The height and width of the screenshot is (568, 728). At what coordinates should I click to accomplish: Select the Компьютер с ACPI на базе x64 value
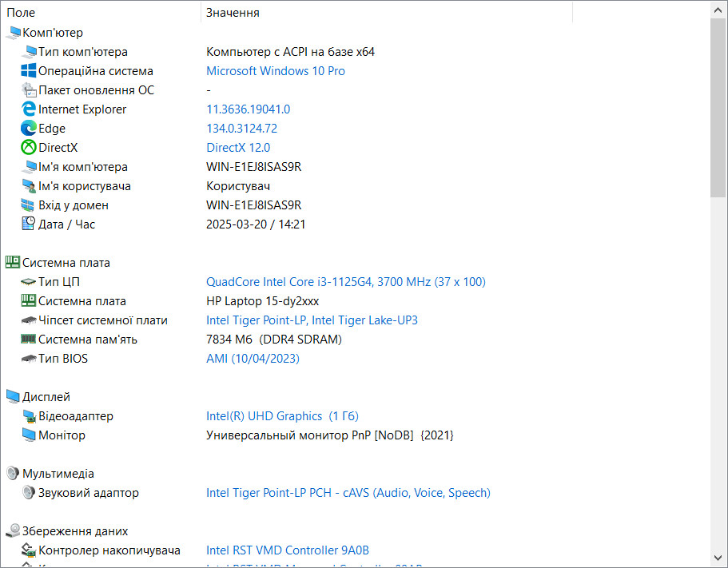(290, 51)
